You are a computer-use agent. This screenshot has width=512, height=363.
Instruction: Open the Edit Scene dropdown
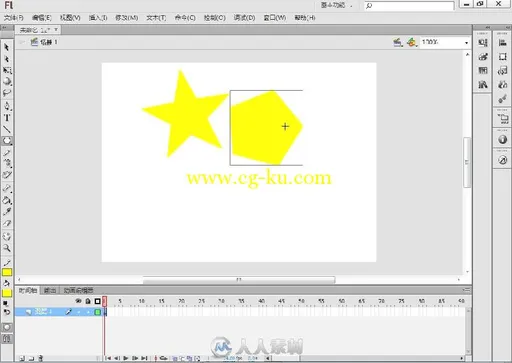tap(398, 42)
